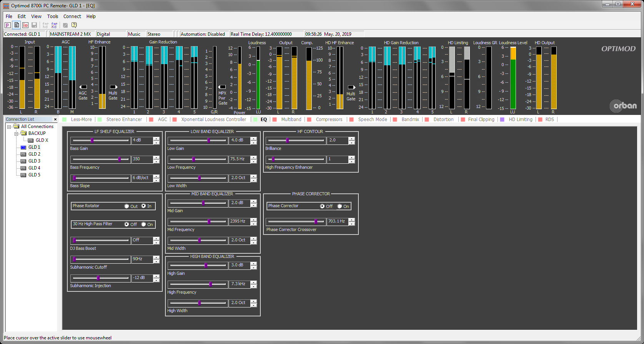
Task: Open the question-mark help icon
Action: [x=74, y=25]
